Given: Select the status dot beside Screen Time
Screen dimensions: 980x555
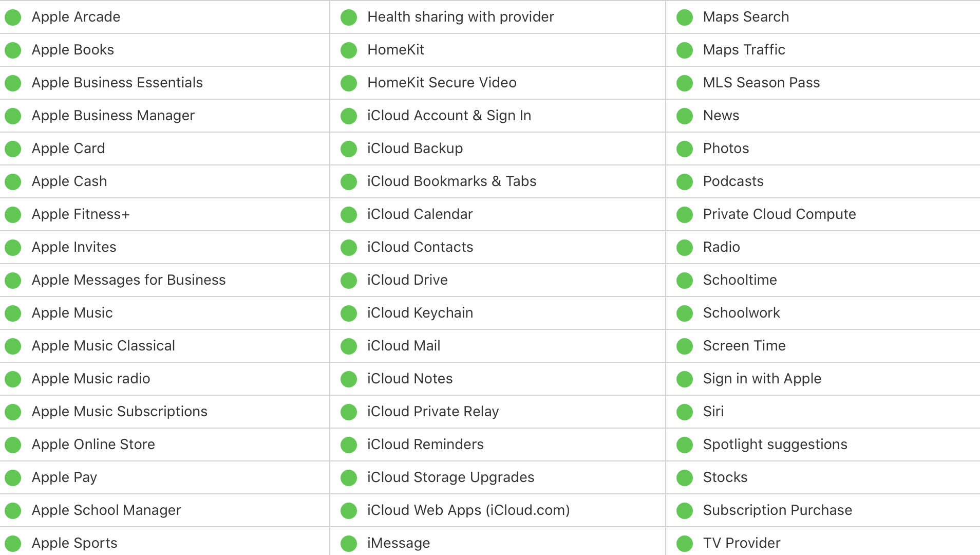Looking at the screenshot, I should [x=685, y=346].
